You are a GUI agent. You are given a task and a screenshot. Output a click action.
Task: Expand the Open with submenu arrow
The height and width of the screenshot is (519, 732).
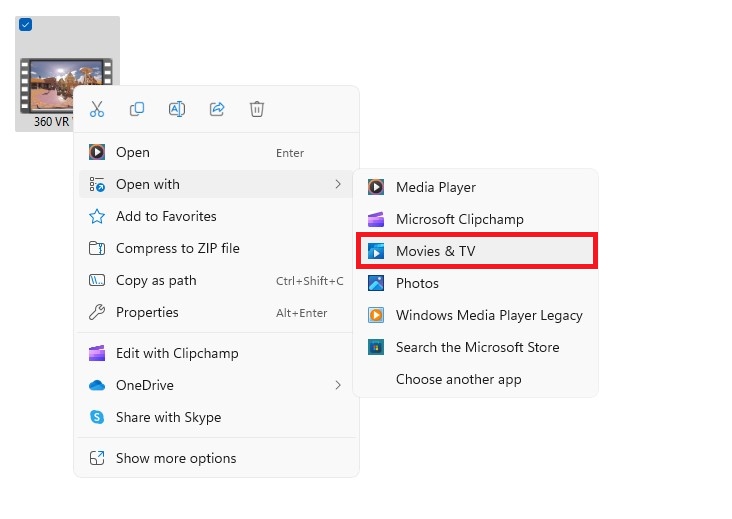pos(338,184)
